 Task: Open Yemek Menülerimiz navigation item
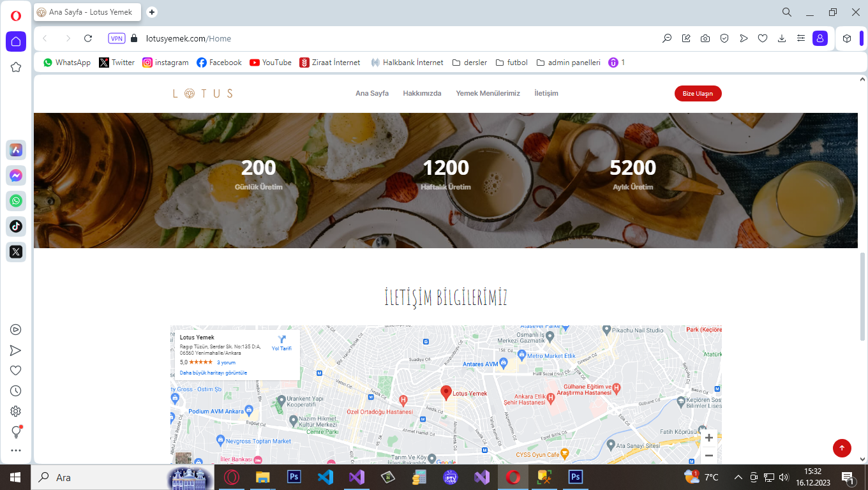(488, 93)
